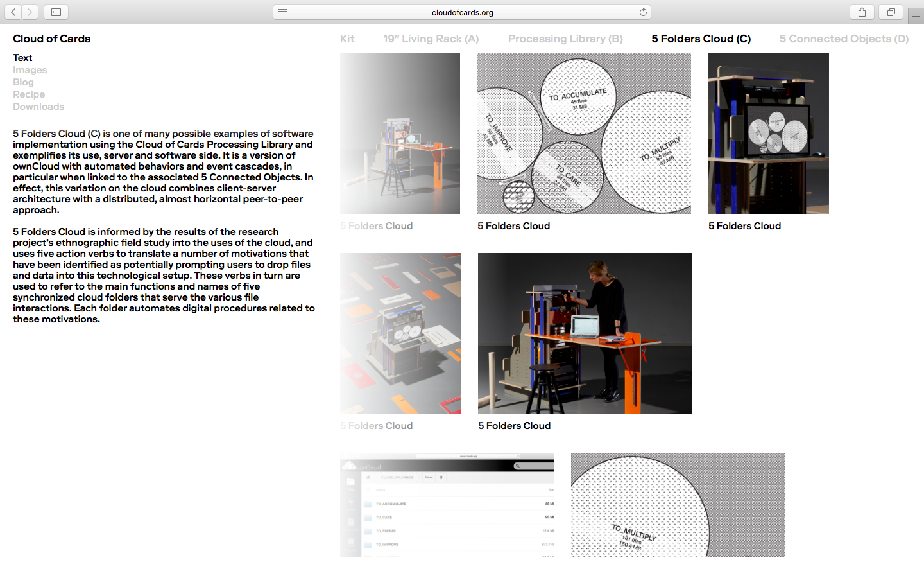Viewport: 924px width, 578px height.
Task: View the dark rack with monitor photo
Action: 769,134
